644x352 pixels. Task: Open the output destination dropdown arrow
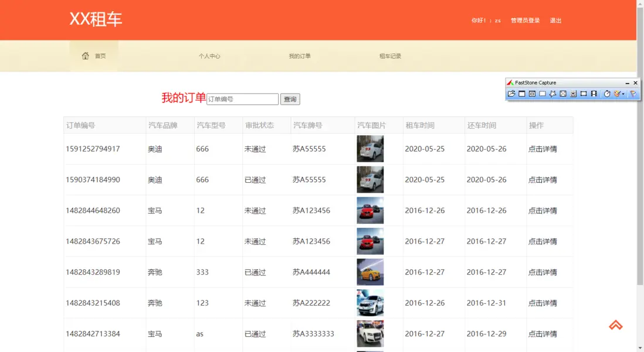click(623, 94)
